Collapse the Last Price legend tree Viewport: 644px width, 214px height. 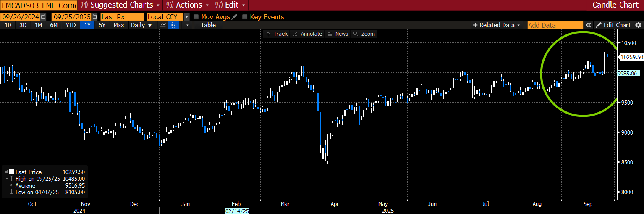5,172
